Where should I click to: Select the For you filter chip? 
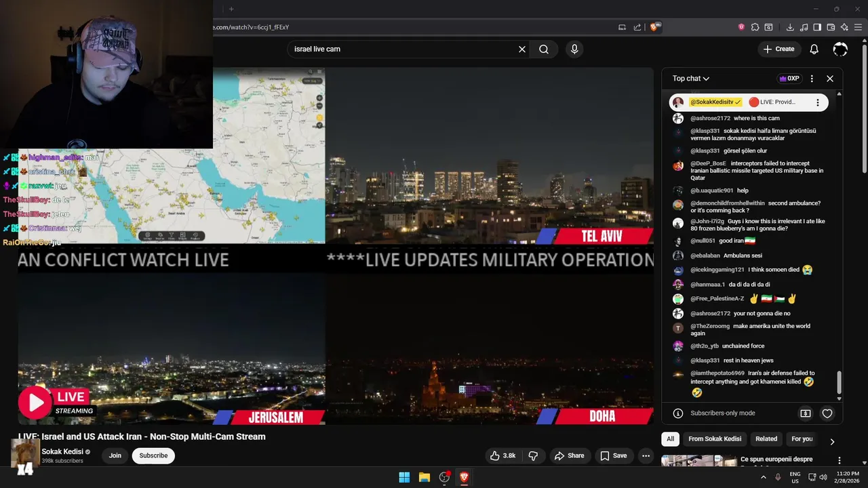tap(802, 439)
